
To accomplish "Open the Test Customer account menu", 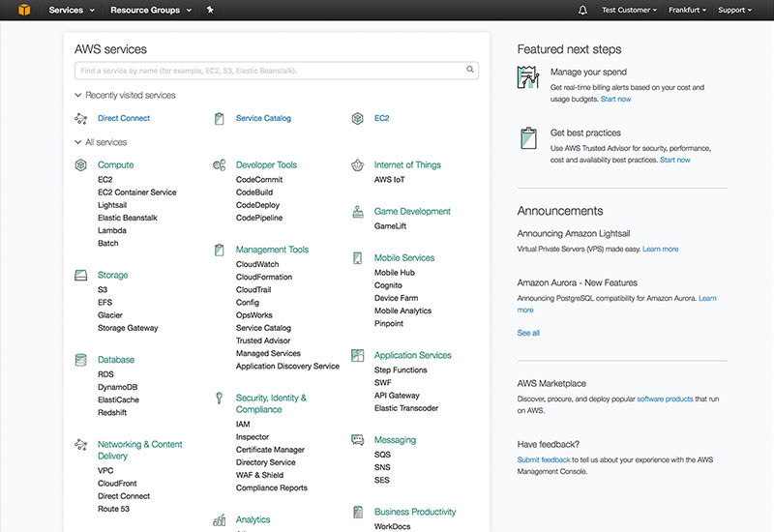I will 629,10.
